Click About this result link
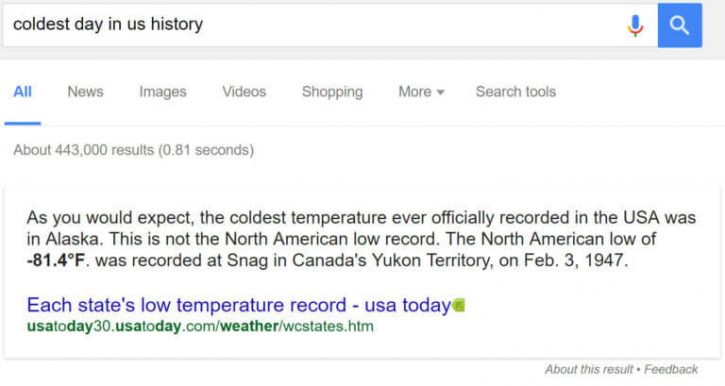This screenshot has height=386, width=725. (589, 369)
